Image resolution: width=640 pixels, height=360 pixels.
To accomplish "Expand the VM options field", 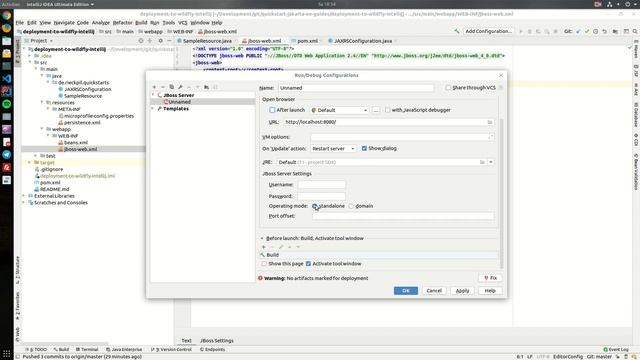I will tap(490, 137).
